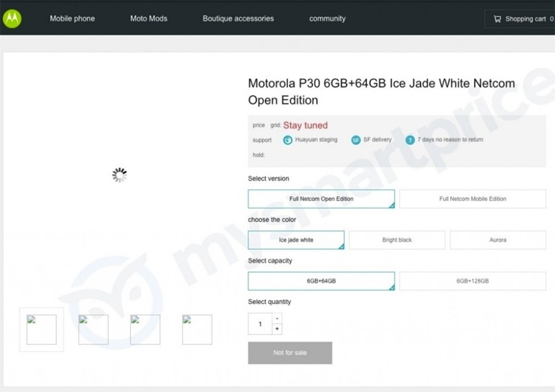Open the Mobile phone menu

click(x=73, y=18)
